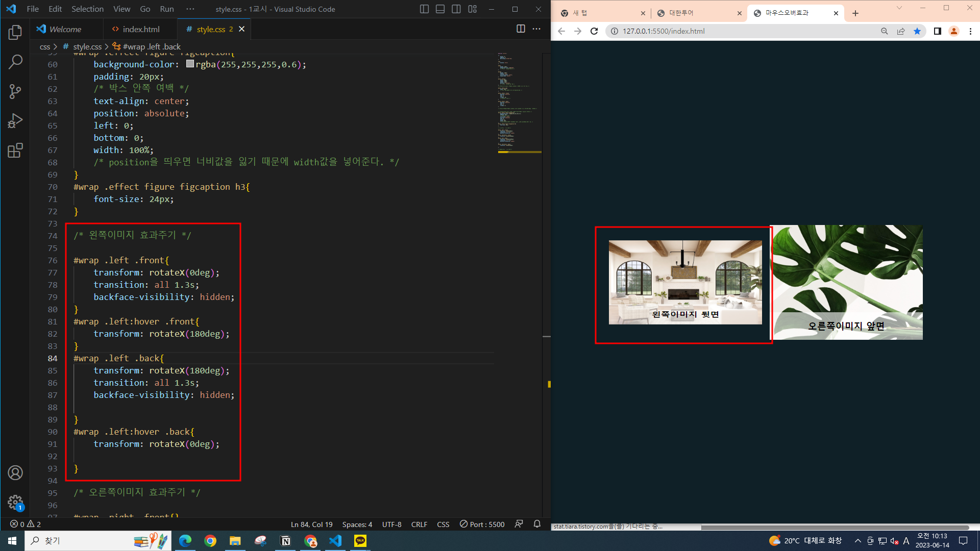The image size is (980, 551).
Task: Show hidden system tray icons chevron
Action: [857, 541]
